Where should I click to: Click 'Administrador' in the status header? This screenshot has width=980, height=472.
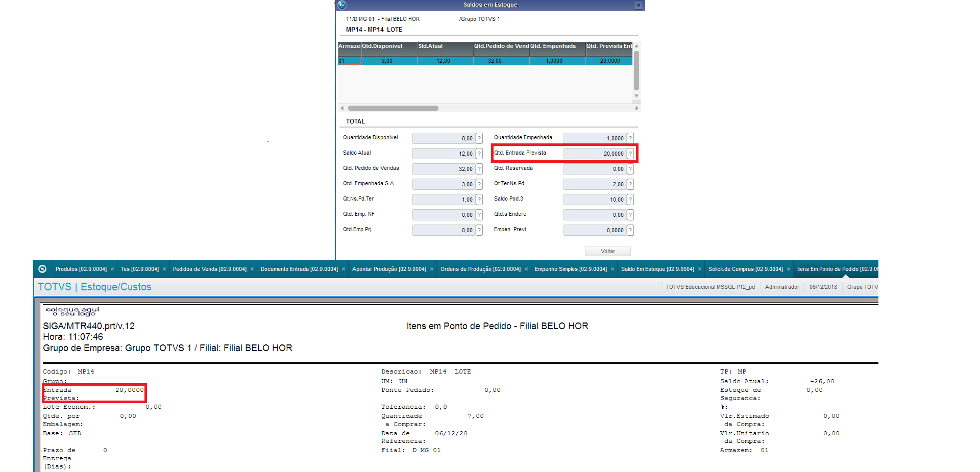tap(782, 287)
